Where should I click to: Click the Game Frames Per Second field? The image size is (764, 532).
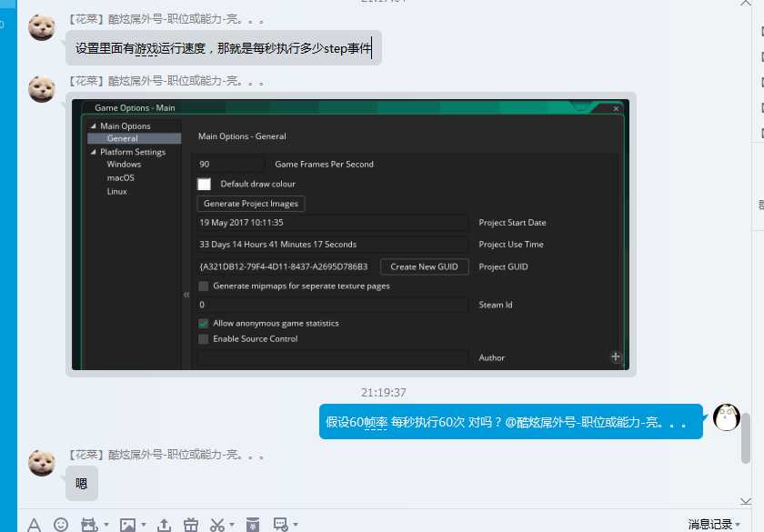pyautogui.click(x=230, y=165)
